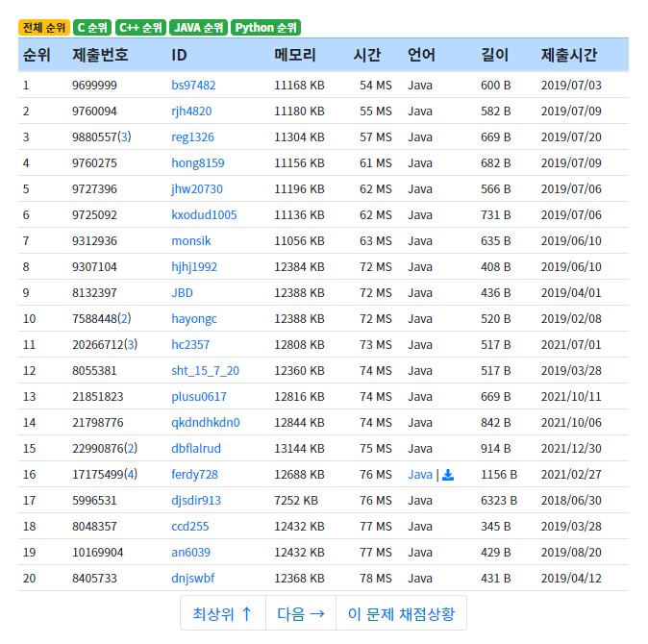
Task: Select time value 78 MS
Action: click(376, 579)
